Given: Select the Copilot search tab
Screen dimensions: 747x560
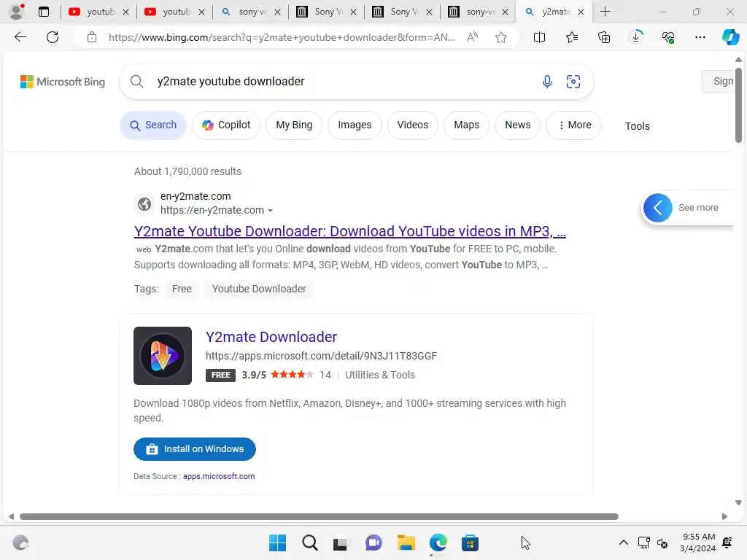Looking at the screenshot, I should [226, 125].
